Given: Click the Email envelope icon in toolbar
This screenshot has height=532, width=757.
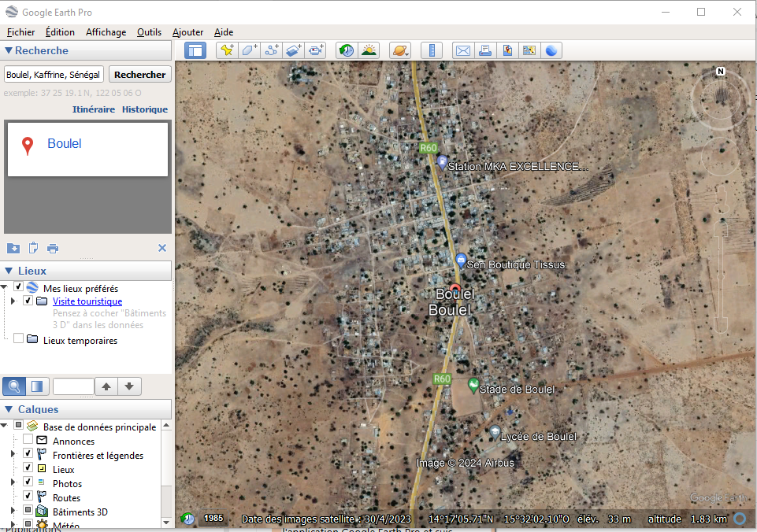Looking at the screenshot, I should pos(463,50).
